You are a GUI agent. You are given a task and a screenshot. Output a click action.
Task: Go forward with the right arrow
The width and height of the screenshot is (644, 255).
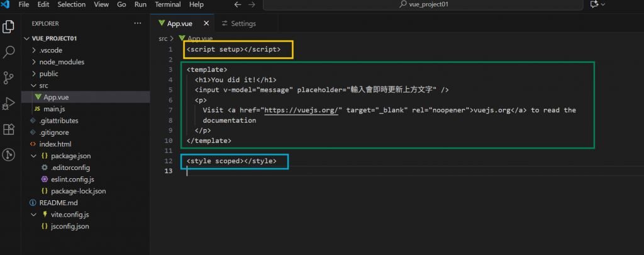(252, 4)
